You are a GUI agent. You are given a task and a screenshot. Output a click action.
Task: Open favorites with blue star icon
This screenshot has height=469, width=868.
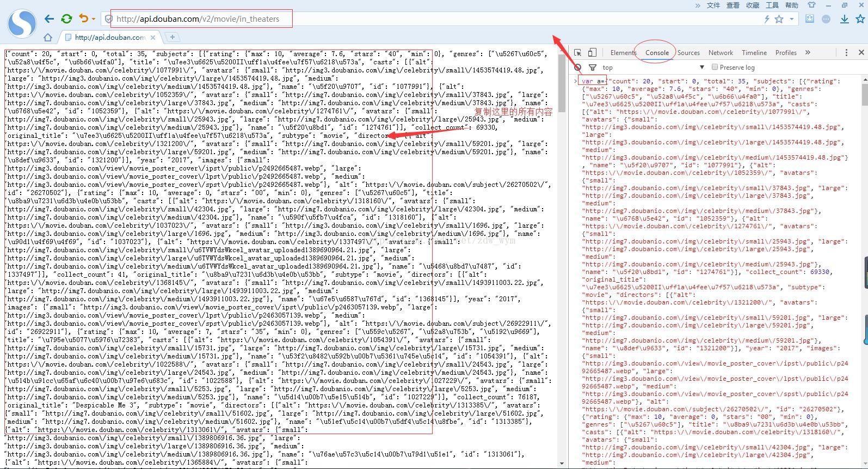click(x=860, y=19)
